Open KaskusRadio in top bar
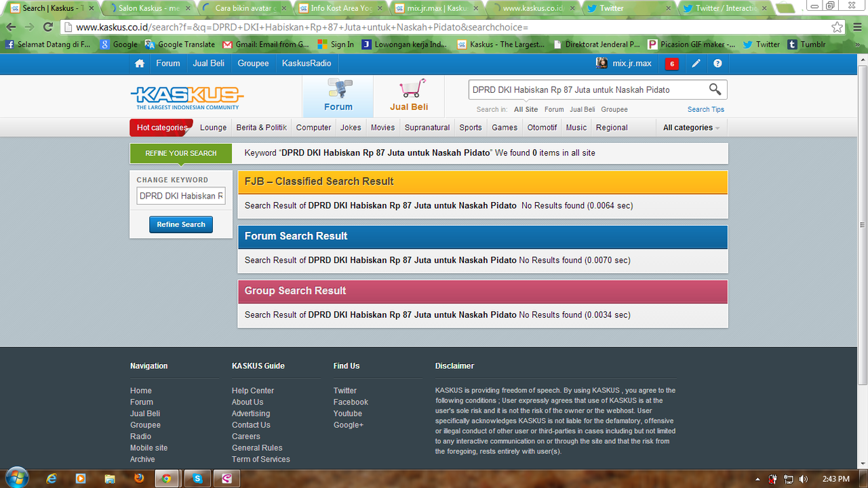 pyautogui.click(x=306, y=63)
